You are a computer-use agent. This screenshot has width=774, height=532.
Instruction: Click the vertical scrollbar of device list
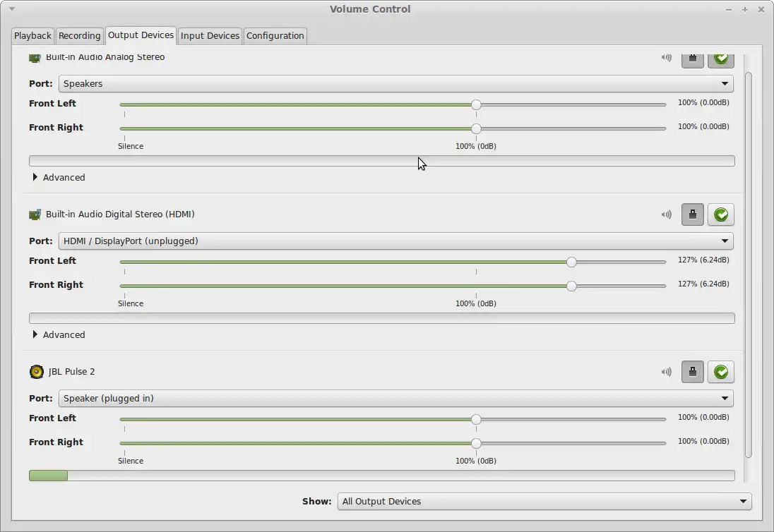pos(749,265)
